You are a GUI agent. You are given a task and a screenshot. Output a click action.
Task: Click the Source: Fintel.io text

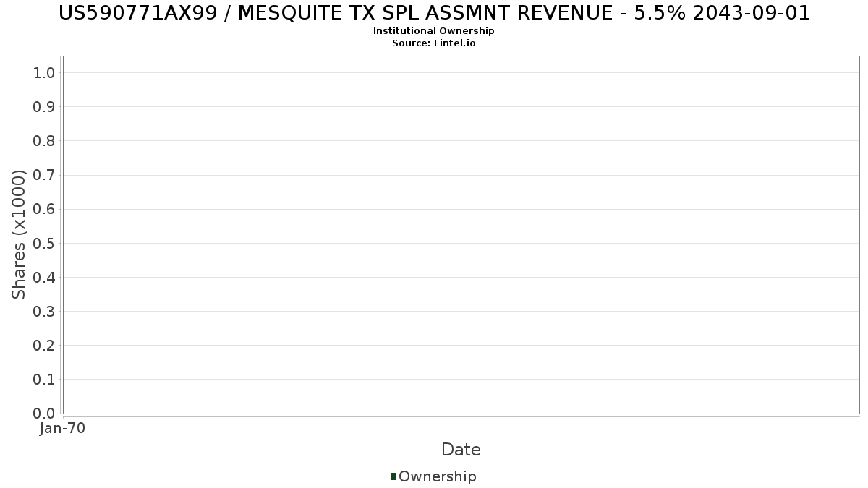click(x=434, y=43)
